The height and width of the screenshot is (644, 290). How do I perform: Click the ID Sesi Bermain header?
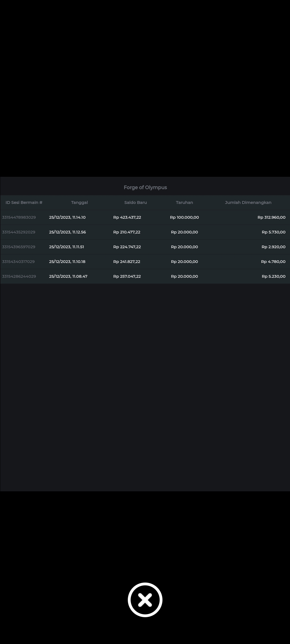pos(24,203)
